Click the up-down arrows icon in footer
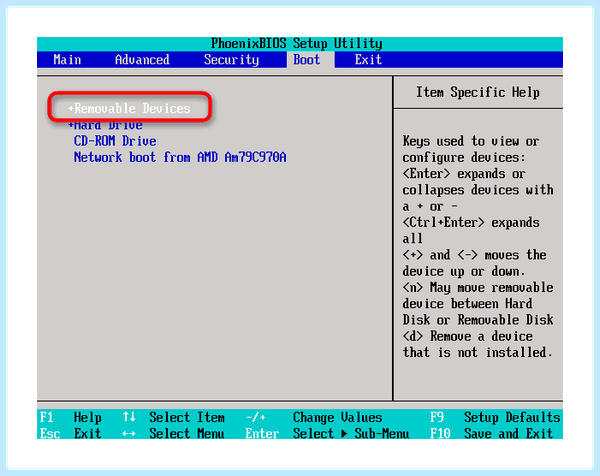This screenshot has width=600, height=476. point(129,417)
